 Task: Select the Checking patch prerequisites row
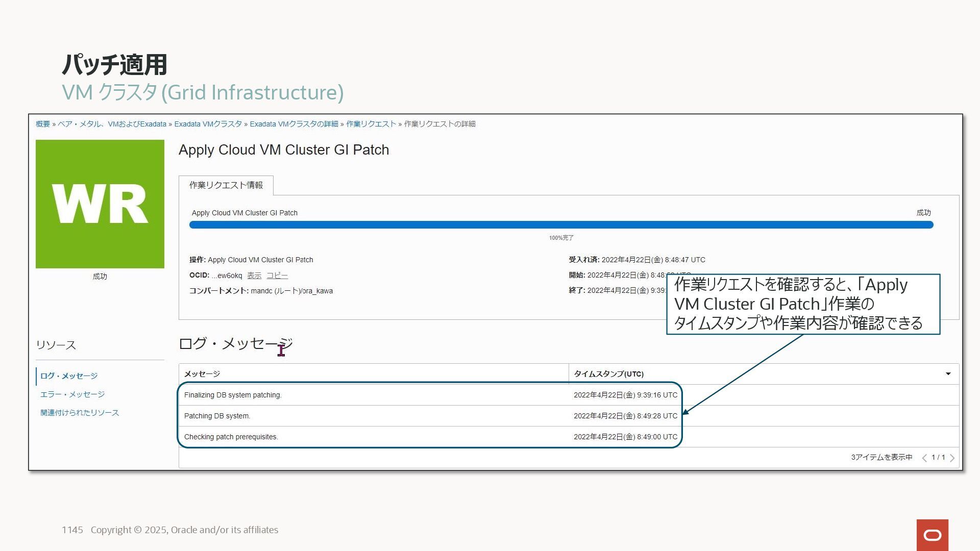(231, 437)
